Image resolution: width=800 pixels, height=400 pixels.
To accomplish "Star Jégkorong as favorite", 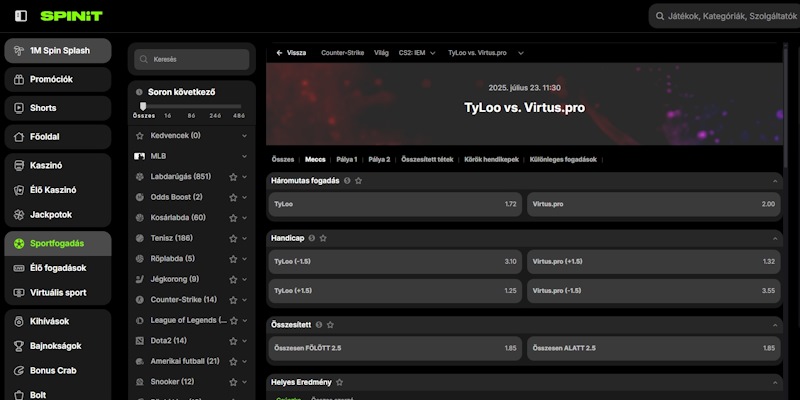I will click(x=233, y=280).
